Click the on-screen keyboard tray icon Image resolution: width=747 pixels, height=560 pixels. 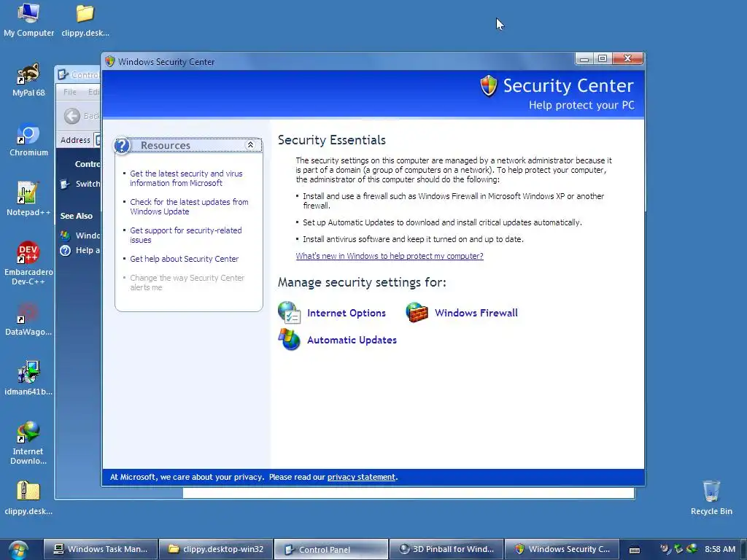[x=635, y=550]
